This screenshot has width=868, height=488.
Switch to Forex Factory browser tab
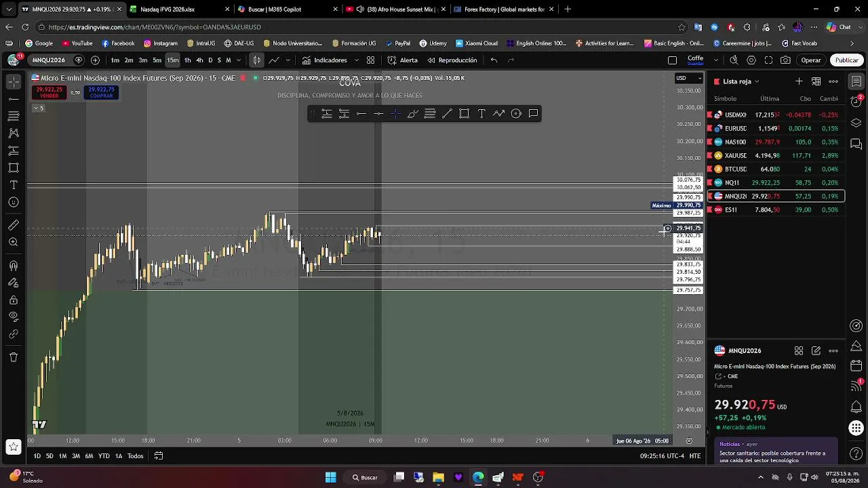505,9
